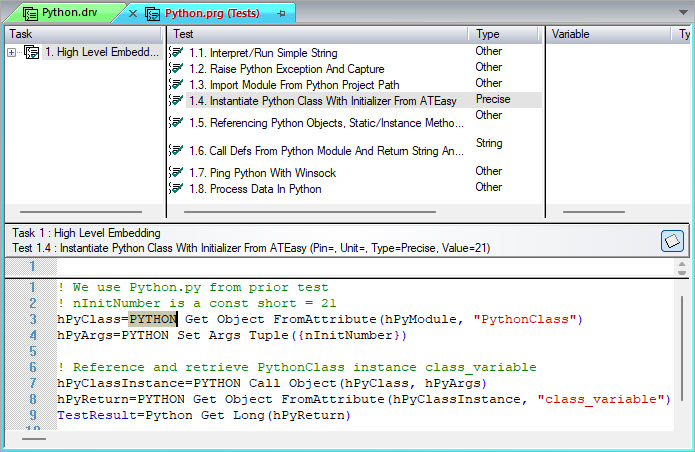Click test icon for 1.7 Ping Python
695x452 pixels.
[176, 172]
